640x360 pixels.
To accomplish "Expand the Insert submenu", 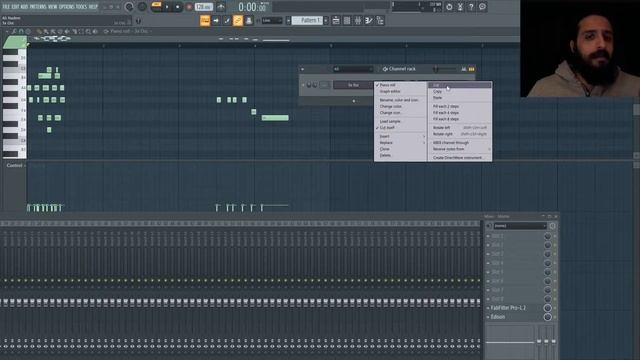I will pyautogui.click(x=400, y=136).
